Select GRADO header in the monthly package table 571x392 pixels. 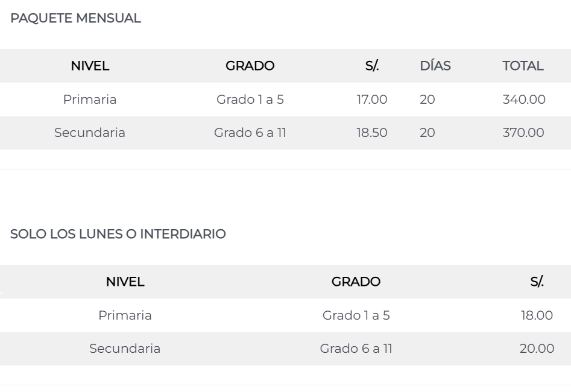(250, 66)
